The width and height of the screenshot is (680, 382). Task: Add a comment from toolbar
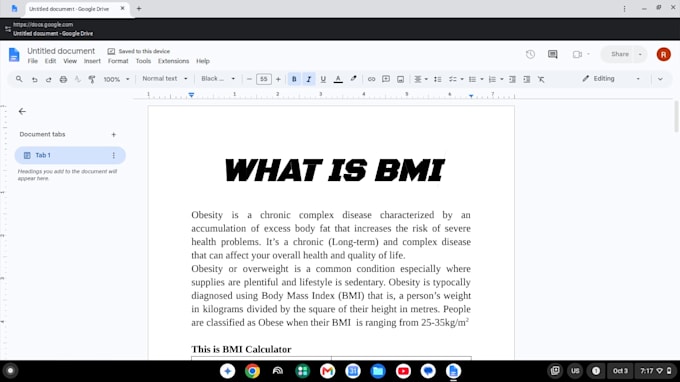click(x=386, y=79)
